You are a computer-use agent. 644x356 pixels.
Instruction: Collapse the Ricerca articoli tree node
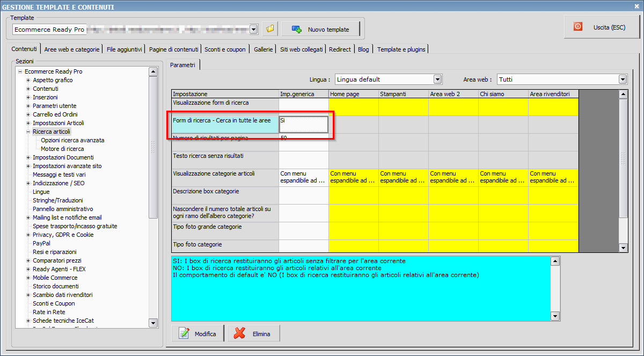(28, 132)
